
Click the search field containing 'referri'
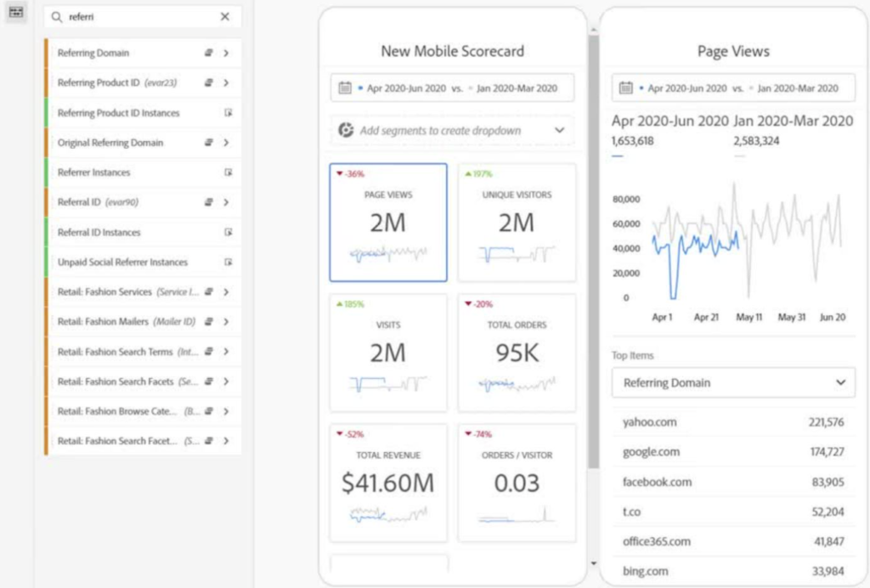click(x=143, y=17)
